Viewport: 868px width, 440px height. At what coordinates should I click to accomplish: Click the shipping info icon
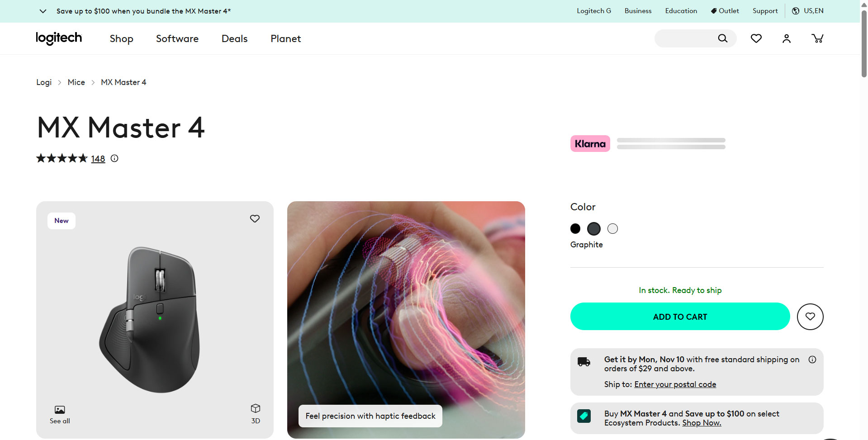pyautogui.click(x=812, y=360)
